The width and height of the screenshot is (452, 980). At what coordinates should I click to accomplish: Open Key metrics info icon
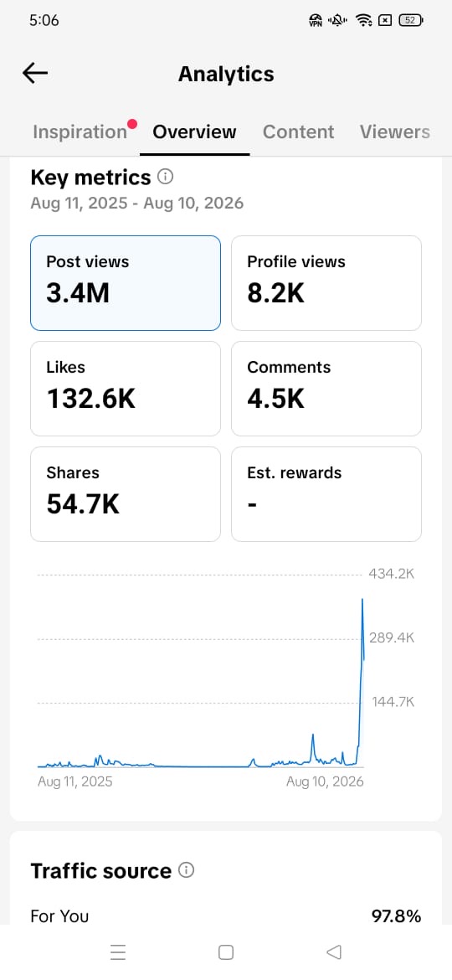tap(166, 178)
